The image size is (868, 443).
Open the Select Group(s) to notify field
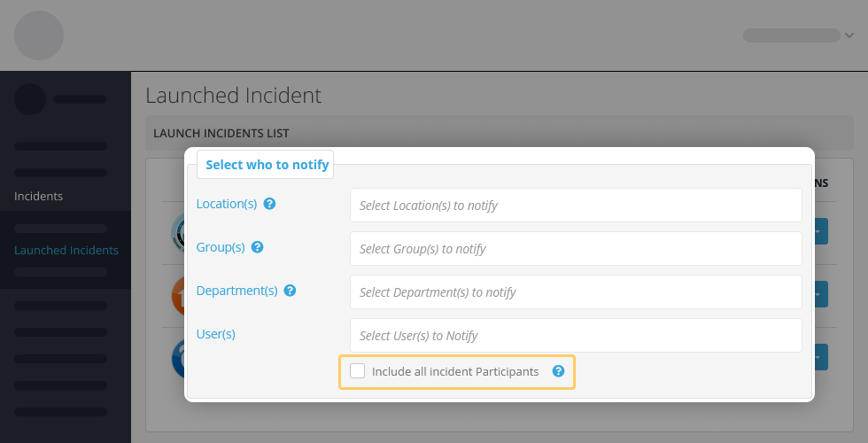pos(576,249)
